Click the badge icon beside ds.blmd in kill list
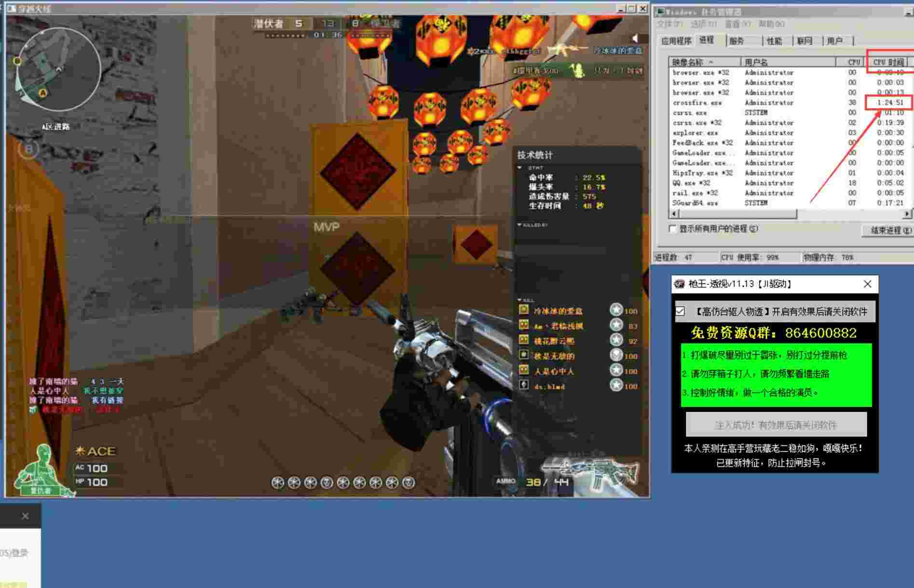The width and height of the screenshot is (914, 588). click(x=524, y=385)
